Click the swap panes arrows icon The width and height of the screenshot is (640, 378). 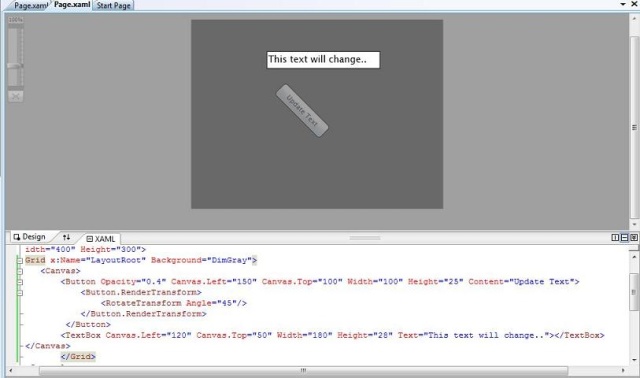66,237
